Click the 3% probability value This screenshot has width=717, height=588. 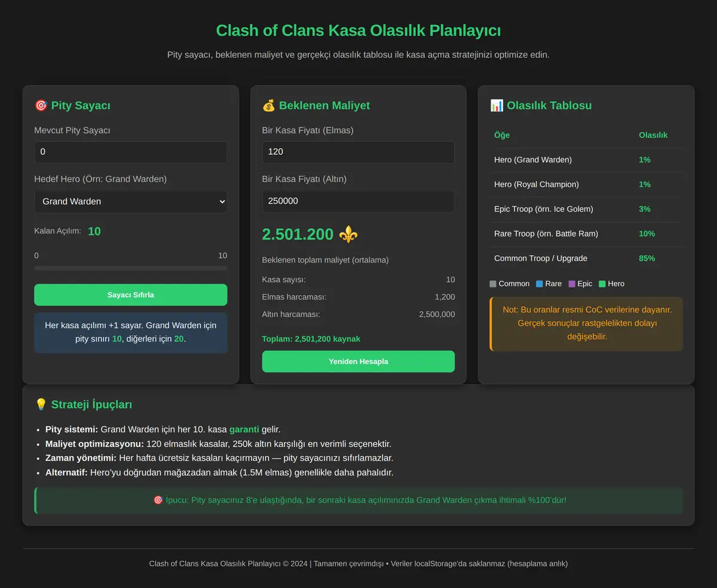point(645,209)
